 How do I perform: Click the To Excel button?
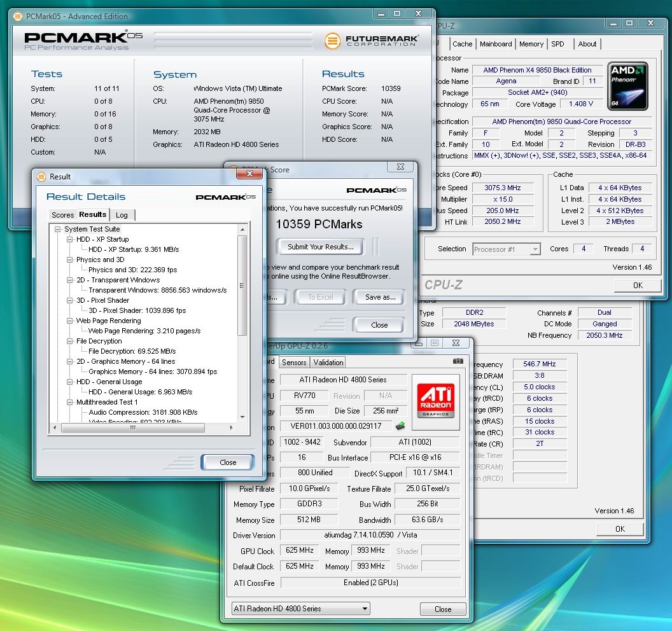pos(321,297)
